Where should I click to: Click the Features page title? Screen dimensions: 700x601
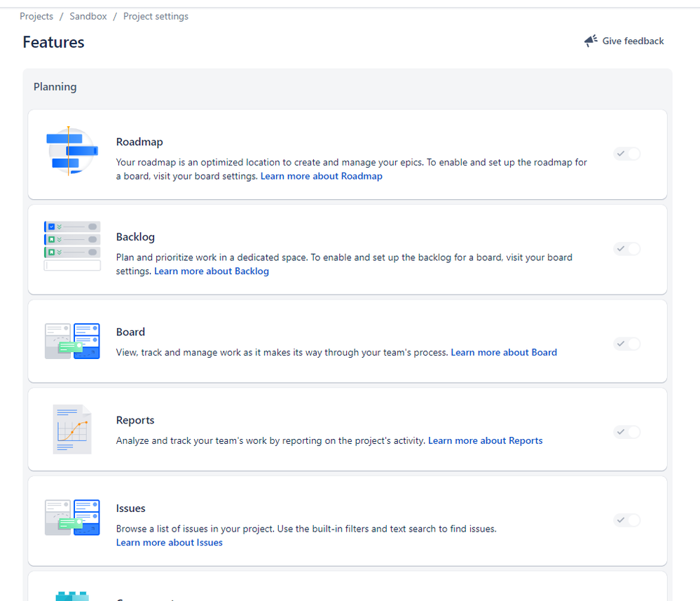tap(53, 42)
